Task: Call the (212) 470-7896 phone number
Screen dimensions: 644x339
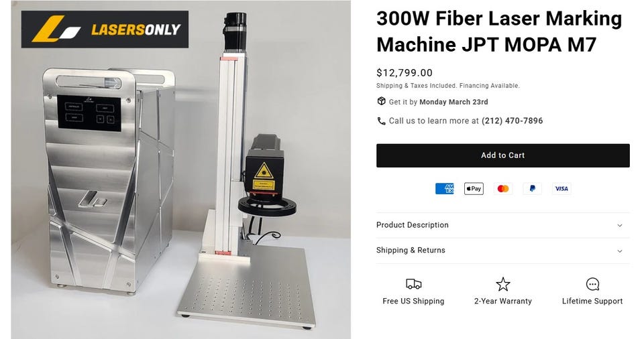Action: pyautogui.click(x=512, y=121)
